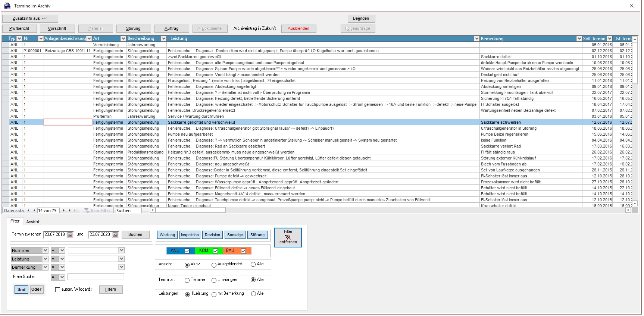Open Anlagenbezeichnung column filter dropdown

[89, 38]
